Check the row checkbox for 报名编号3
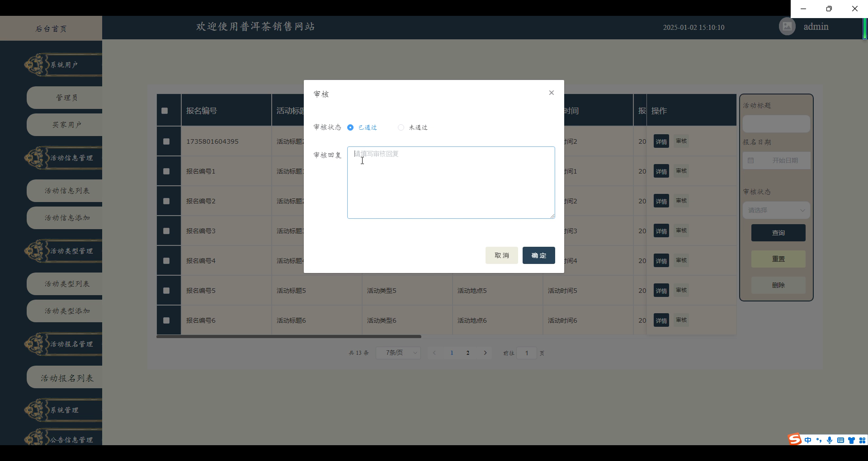 tap(166, 231)
